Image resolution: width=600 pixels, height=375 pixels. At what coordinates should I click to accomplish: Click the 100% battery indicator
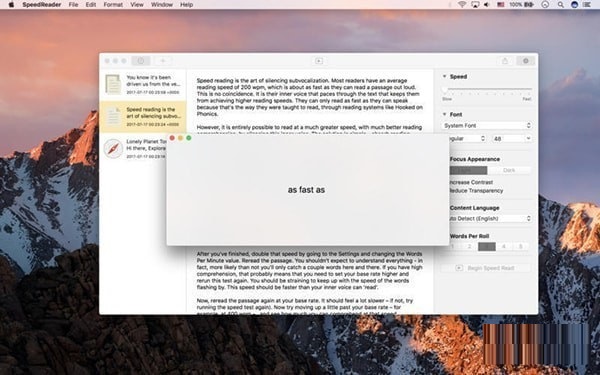(x=522, y=5)
